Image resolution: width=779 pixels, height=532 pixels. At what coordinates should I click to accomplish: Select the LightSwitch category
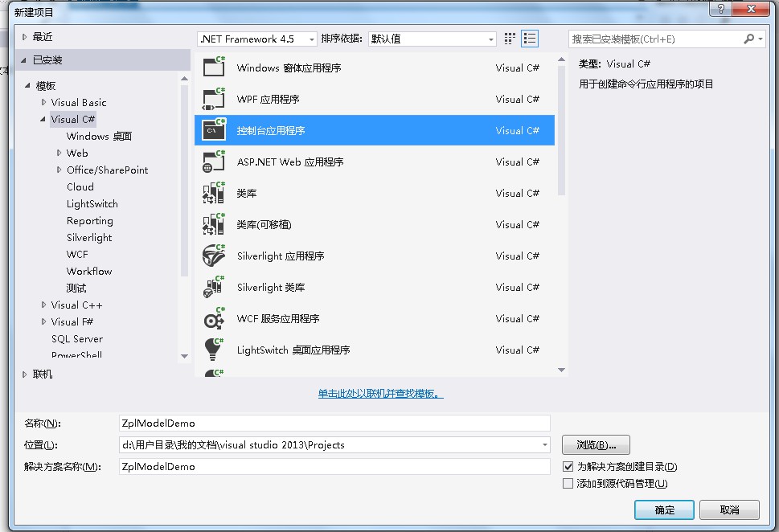(x=92, y=203)
